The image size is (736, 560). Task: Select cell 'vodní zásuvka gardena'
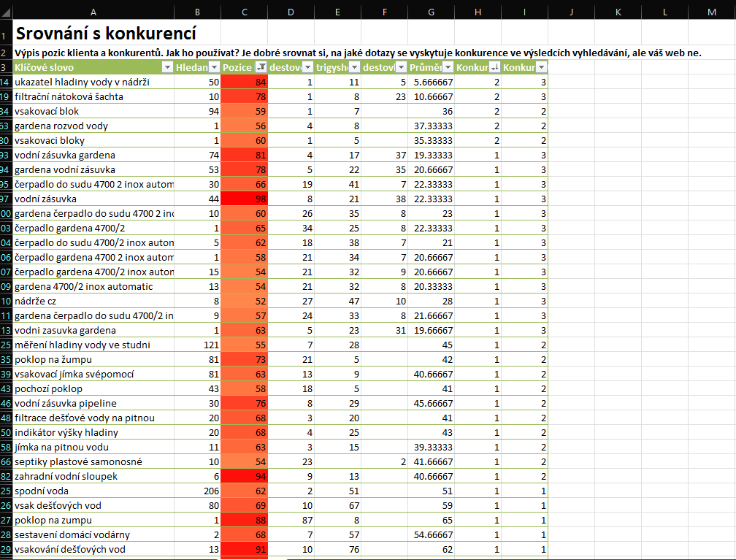93,155
